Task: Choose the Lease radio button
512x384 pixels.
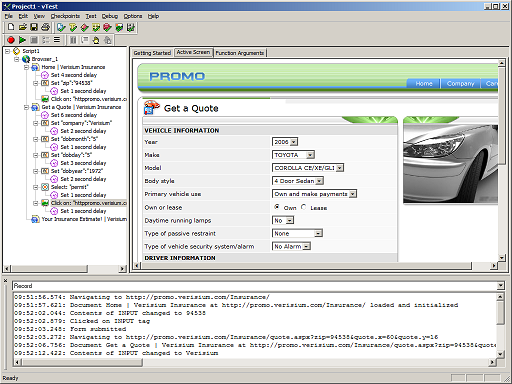Action: [303, 207]
